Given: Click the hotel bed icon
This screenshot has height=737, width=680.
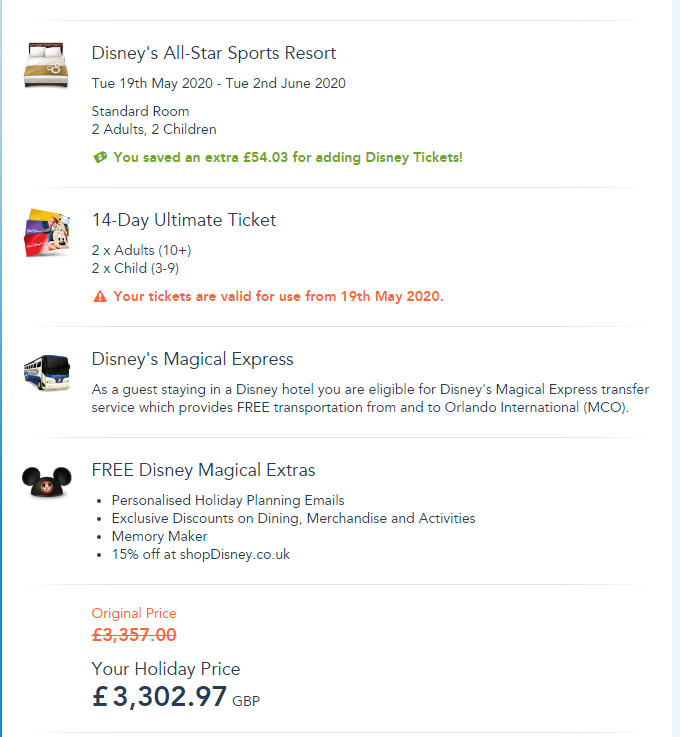Looking at the screenshot, I should (x=46, y=66).
